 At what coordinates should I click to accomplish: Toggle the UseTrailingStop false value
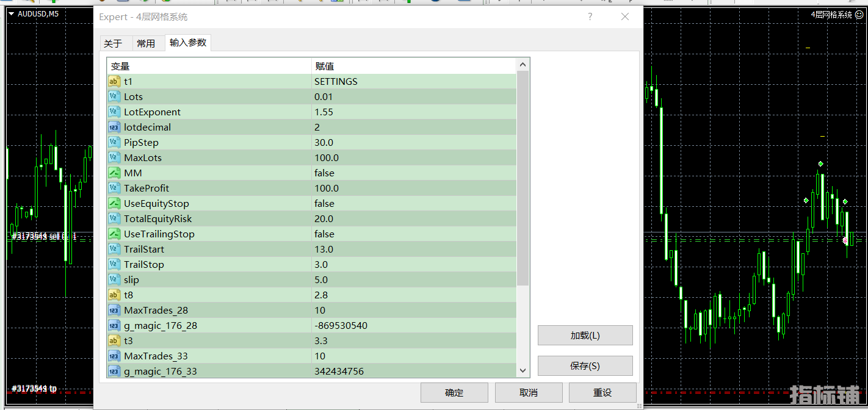(324, 234)
